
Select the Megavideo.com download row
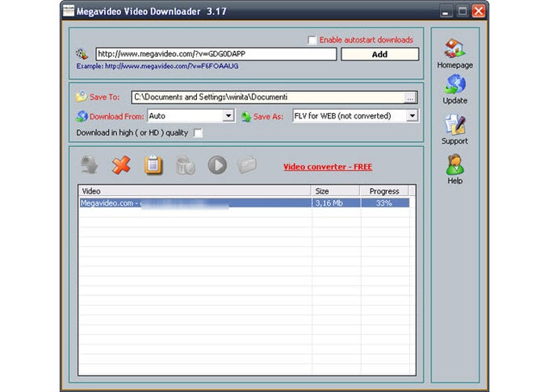(245, 202)
